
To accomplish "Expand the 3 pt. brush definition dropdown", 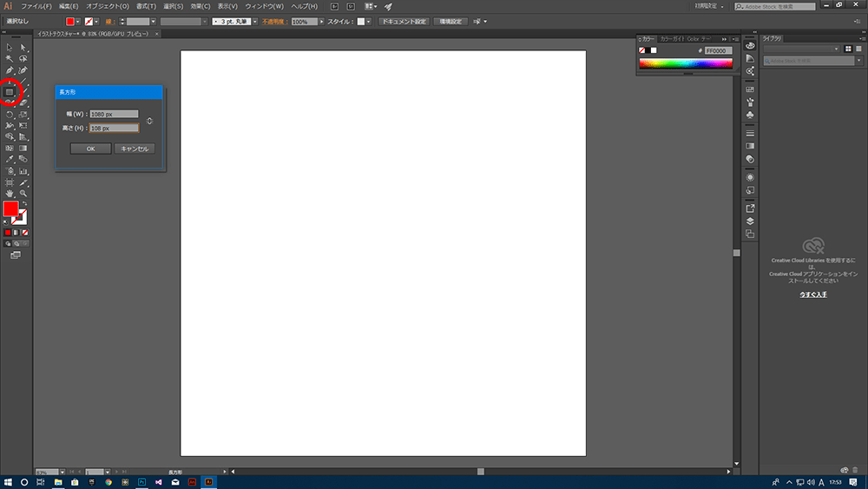I will (x=254, y=21).
